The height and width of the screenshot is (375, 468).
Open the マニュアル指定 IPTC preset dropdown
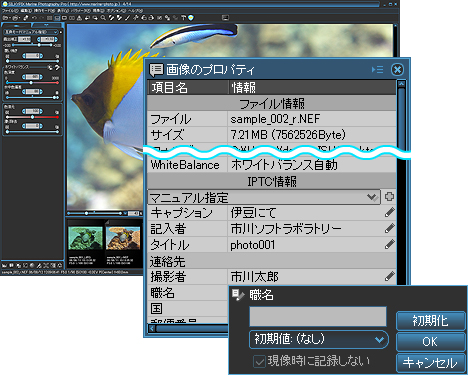[264, 197]
